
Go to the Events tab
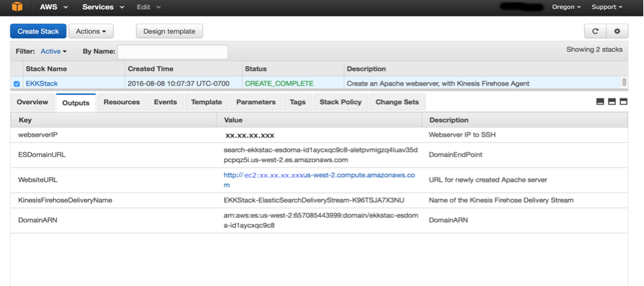[166, 103]
